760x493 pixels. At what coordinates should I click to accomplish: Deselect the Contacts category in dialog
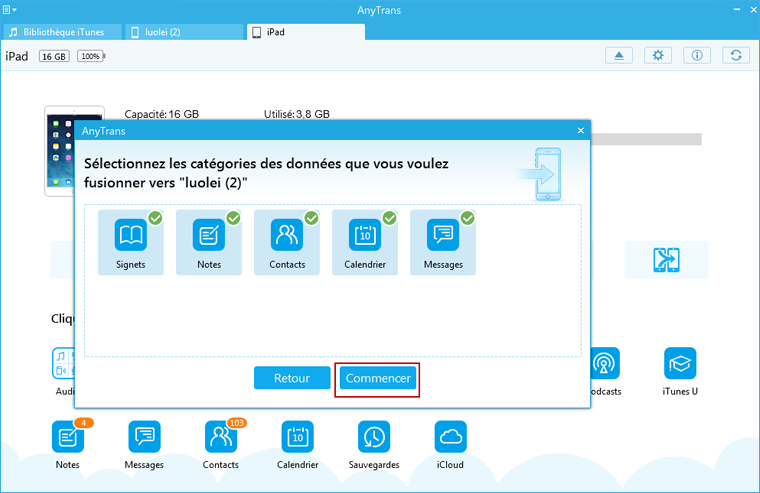point(287,242)
